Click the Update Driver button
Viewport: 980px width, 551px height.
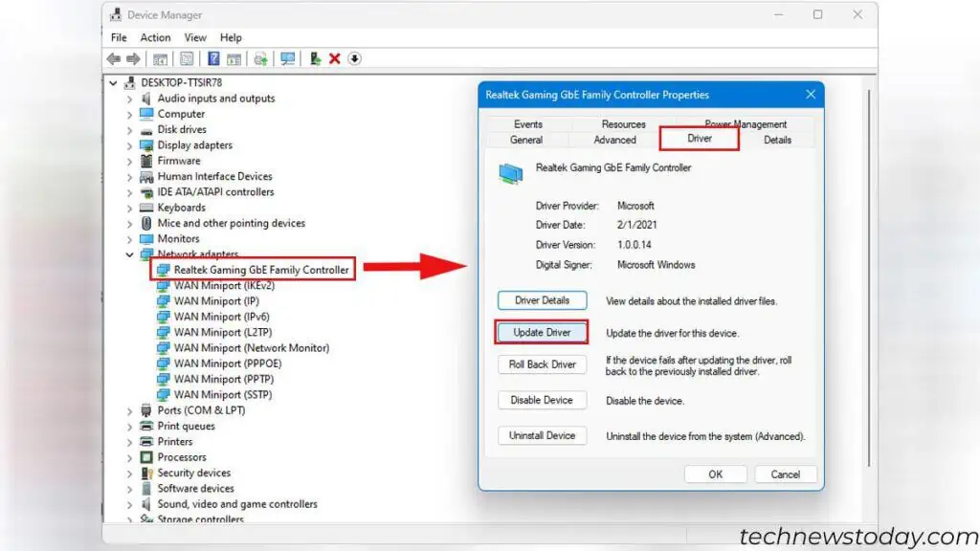pos(542,332)
